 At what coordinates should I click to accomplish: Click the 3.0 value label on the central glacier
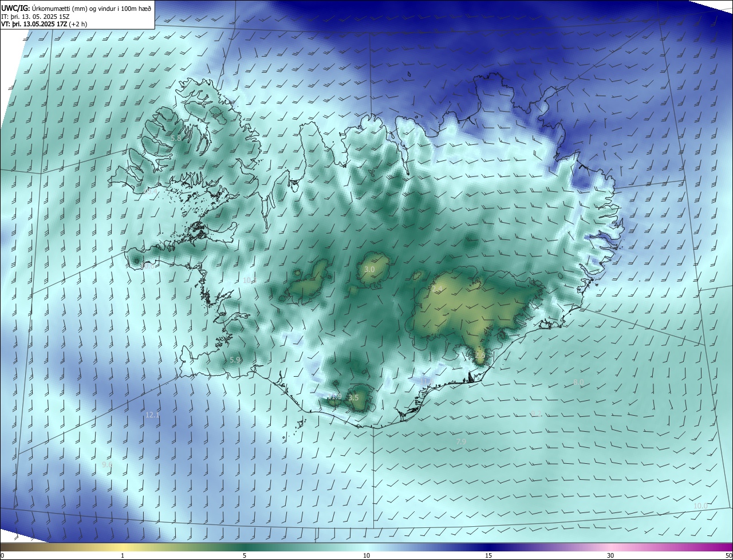pos(369,269)
